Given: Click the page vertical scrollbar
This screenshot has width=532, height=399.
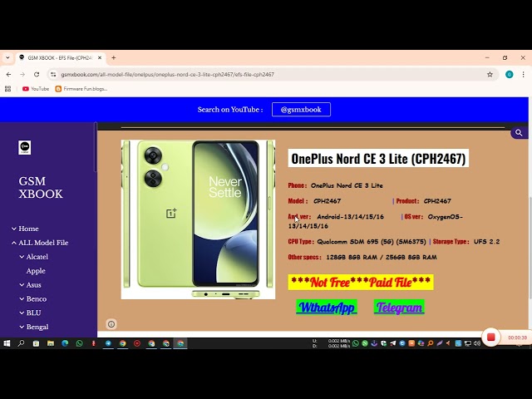Looking at the screenshot, I should tap(530, 248).
